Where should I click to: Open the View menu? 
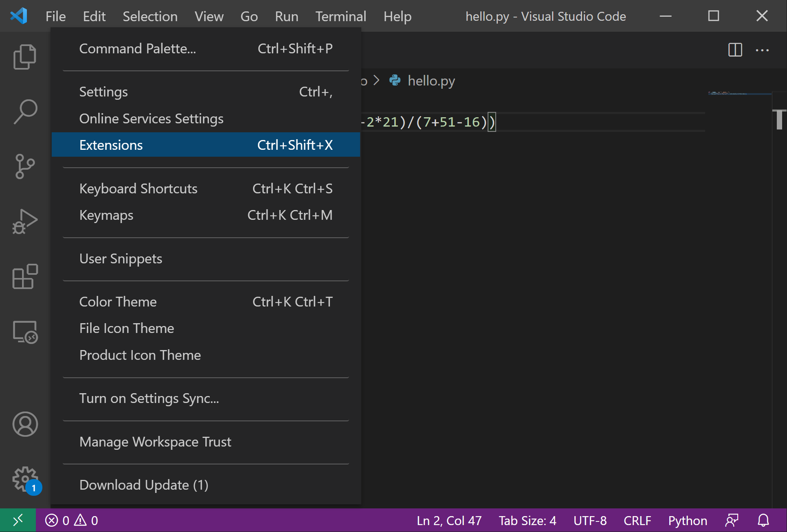tap(209, 16)
